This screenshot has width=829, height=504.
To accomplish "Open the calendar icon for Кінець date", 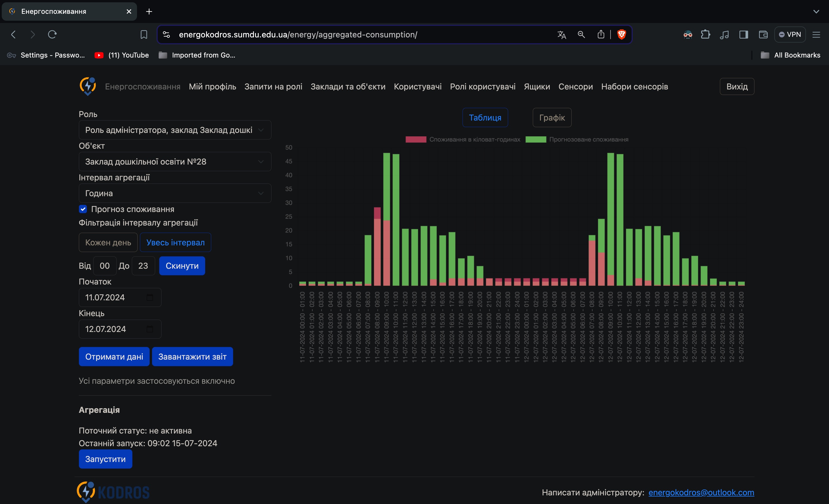I will click(x=149, y=329).
